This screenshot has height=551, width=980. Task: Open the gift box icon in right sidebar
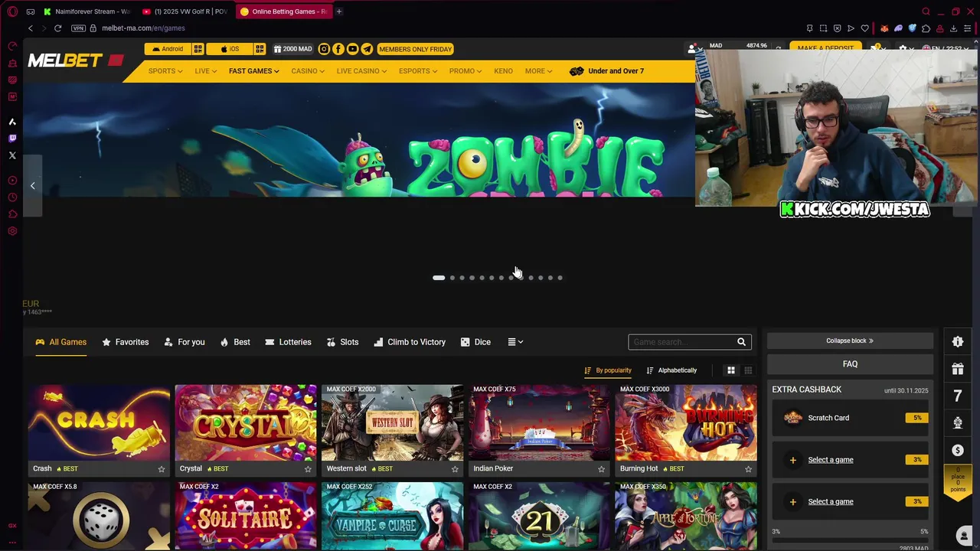coord(958,369)
